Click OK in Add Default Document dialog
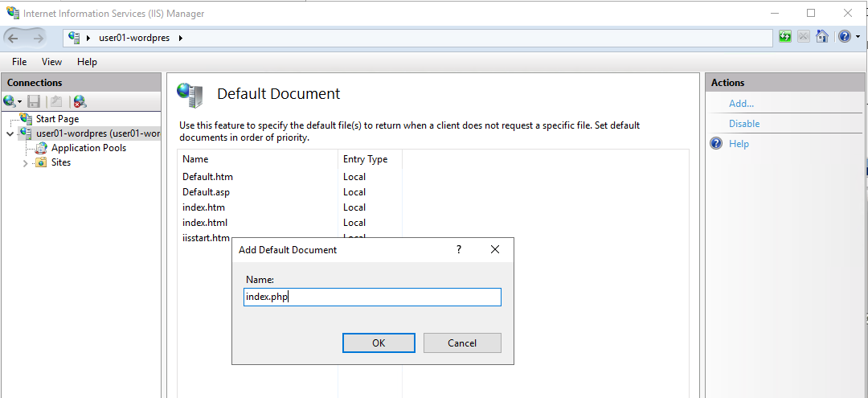Image resolution: width=868 pixels, height=398 pixels. (379, 343)
